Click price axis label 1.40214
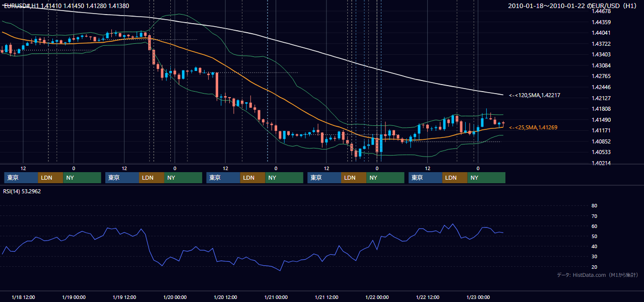This screenshot has height=302, width=644. coord(601,163)
